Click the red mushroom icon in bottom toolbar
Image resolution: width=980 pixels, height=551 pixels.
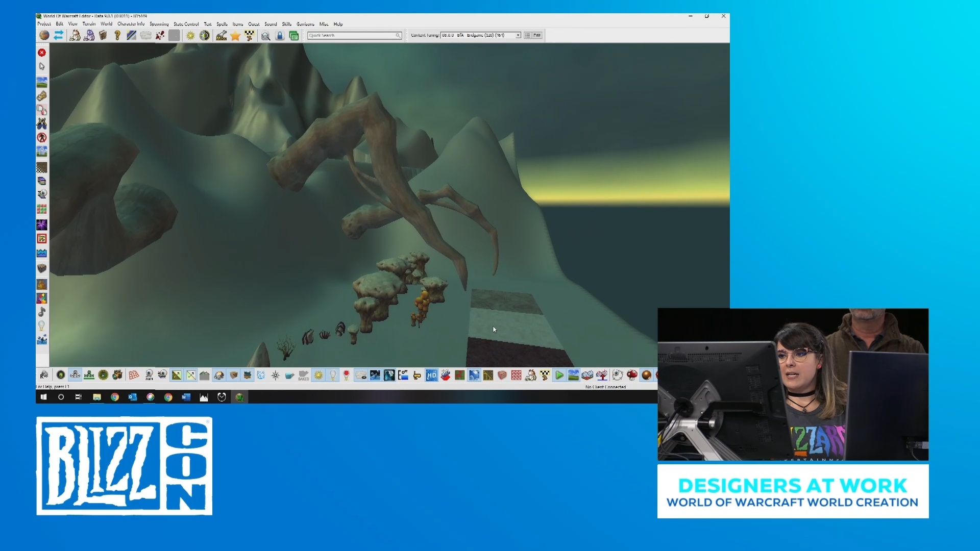coord(632,375)
